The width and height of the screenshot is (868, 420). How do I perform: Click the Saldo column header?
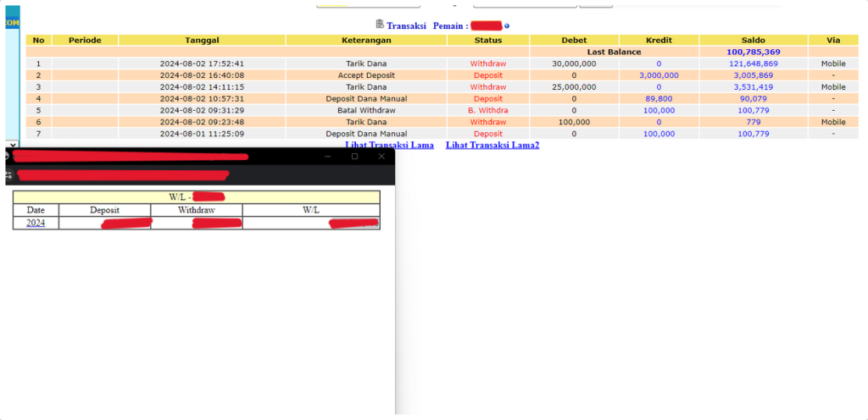pos(753,40)
